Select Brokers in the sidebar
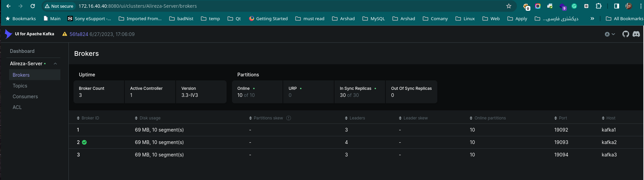Image resolution: width=644 pixels, height=180 pixels. coord(34,75)
